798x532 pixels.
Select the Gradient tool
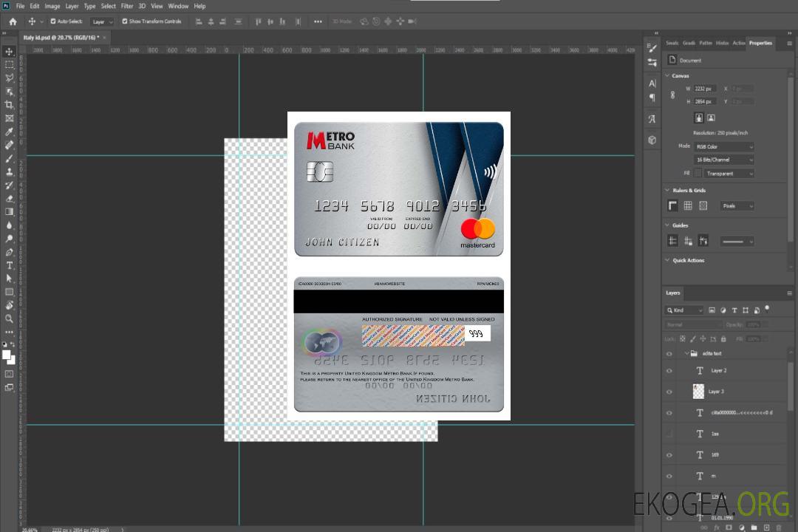coord(9,212)
